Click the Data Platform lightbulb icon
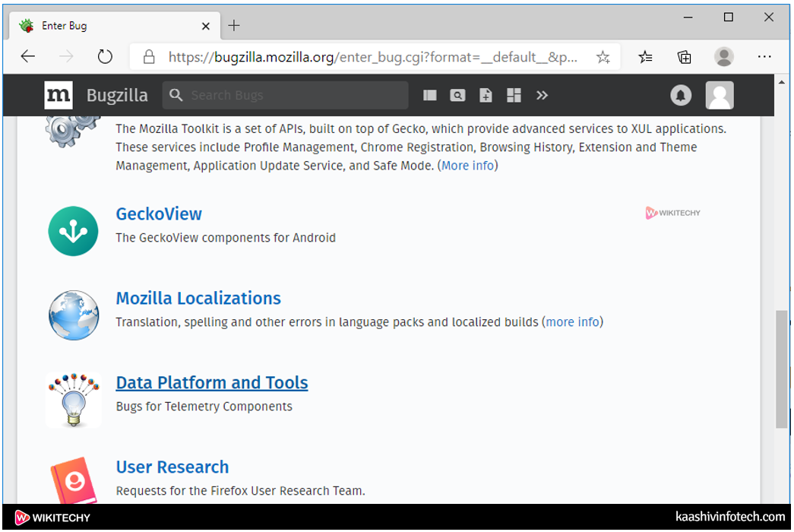Screen dimensions: 794x532 pos(74,399)
